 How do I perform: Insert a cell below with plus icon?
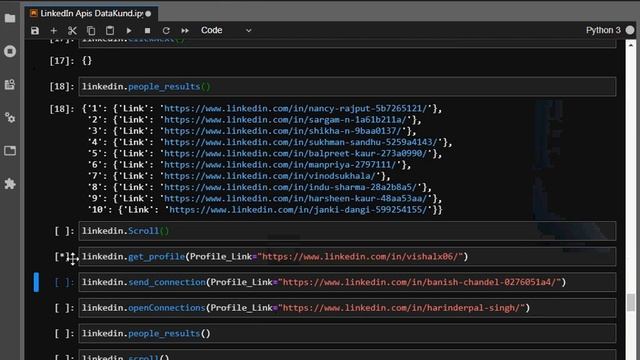[x=53, y=31]
